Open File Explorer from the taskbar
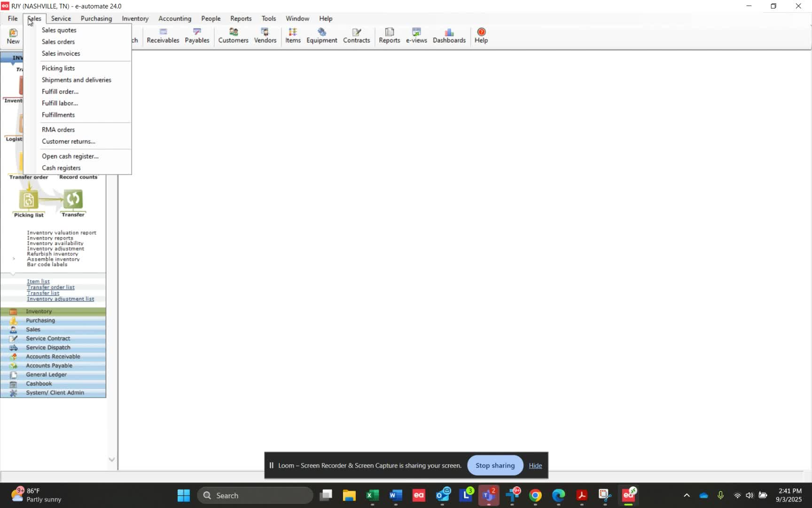Screen dimensions: 812x508 [349, 495]
